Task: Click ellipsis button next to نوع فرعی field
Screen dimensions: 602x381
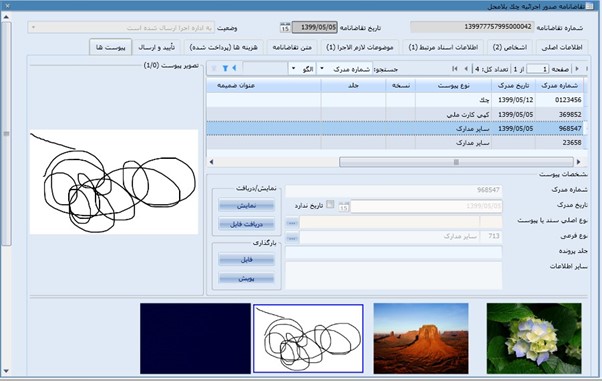Action: pyautogui.click(x=292, y=238)
